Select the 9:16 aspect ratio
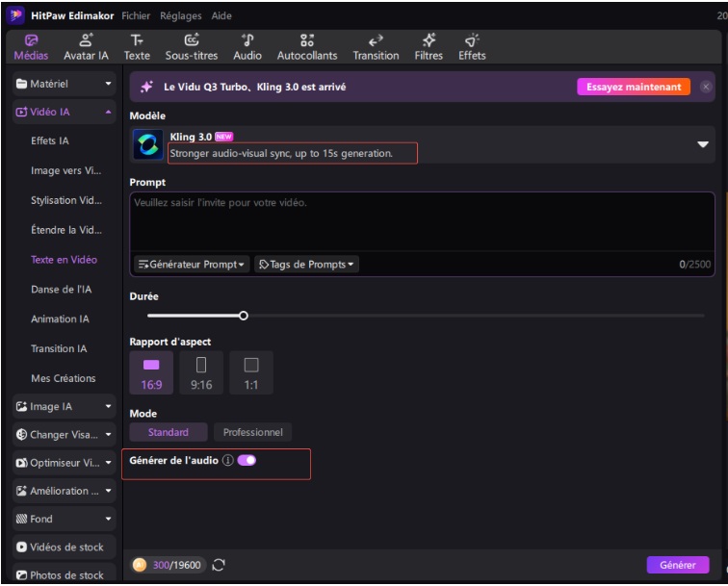 pyautogui.click(x=201, y=372)
